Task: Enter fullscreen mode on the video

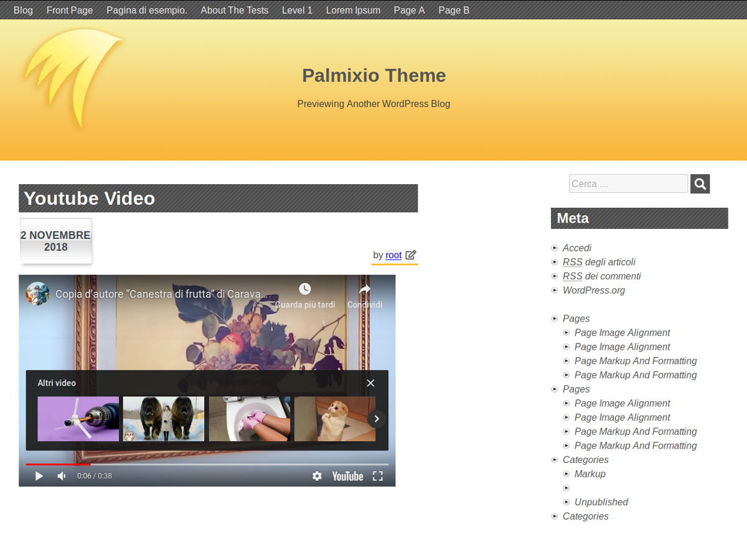Action: 377,476
